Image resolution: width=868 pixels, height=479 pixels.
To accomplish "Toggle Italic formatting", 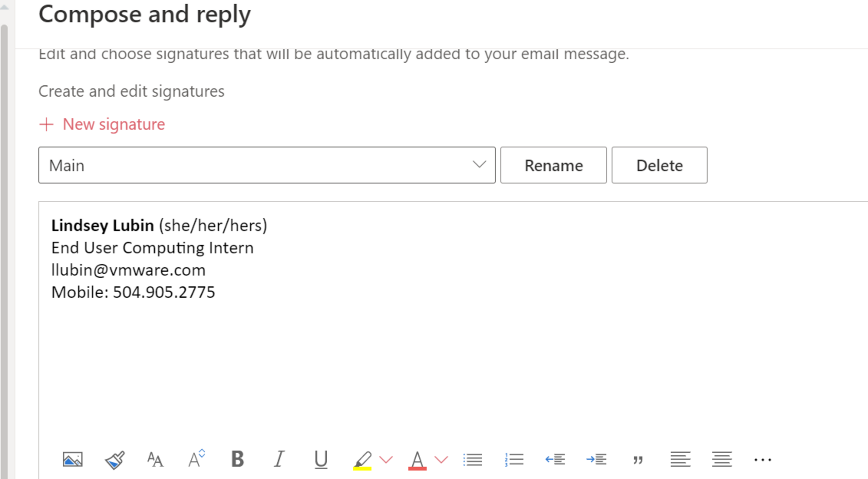I will tap(279, 460).
